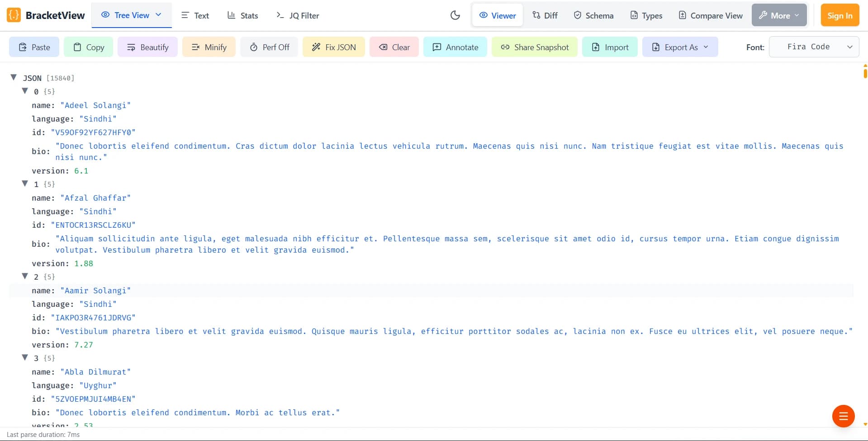This screenshot has width=868, height=441.
Task: Select version value 7.27
Action: click(84, 345)
